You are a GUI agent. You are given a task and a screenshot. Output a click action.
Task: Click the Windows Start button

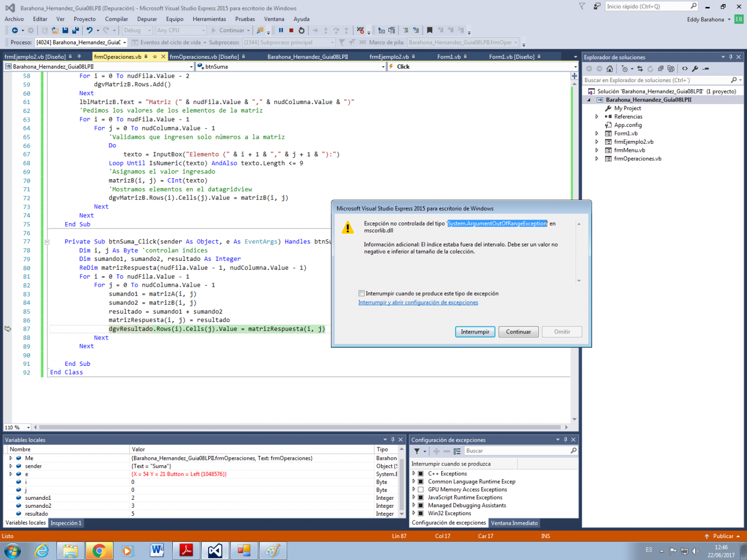click(12, 551)
